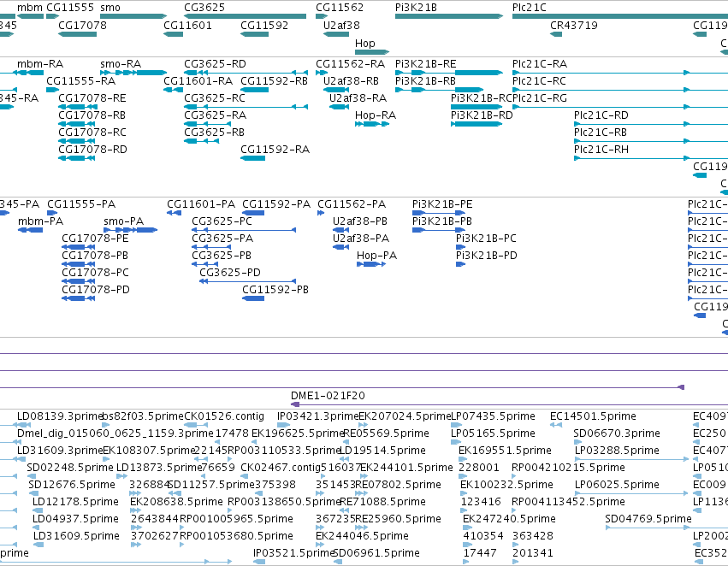728x566 pixels.
Task: Click transcript label CG11555-RA
Action: 80,80
